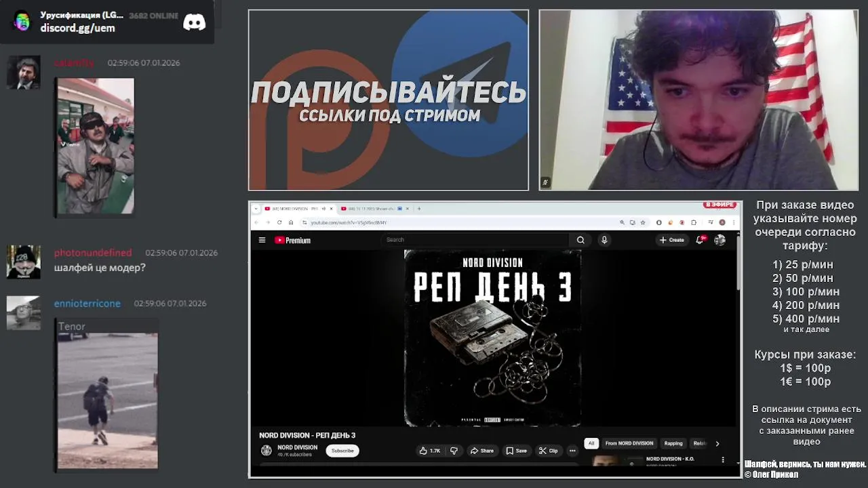The height and width of the screenshot is (488, 868).
Task: Click username photonundefined in chat
Action: 93,253
